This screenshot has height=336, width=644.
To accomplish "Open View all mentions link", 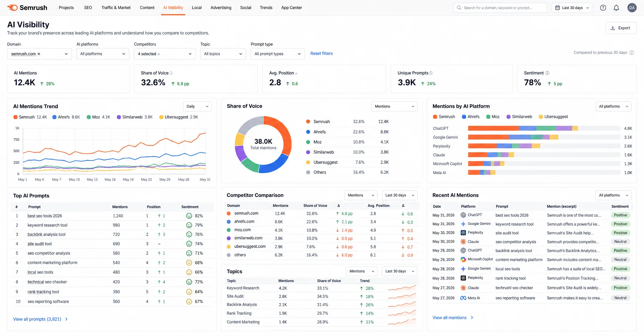I will coord(453,318).
